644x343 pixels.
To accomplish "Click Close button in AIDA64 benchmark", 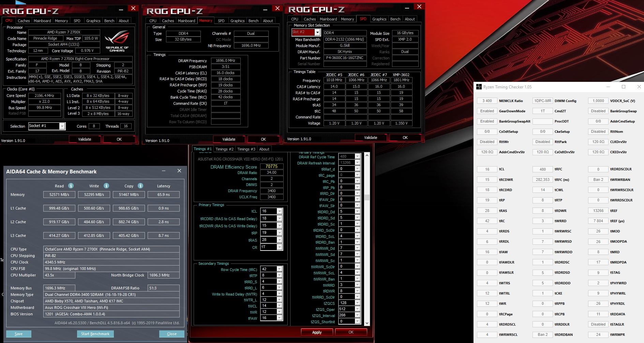I will click(172, 334).
